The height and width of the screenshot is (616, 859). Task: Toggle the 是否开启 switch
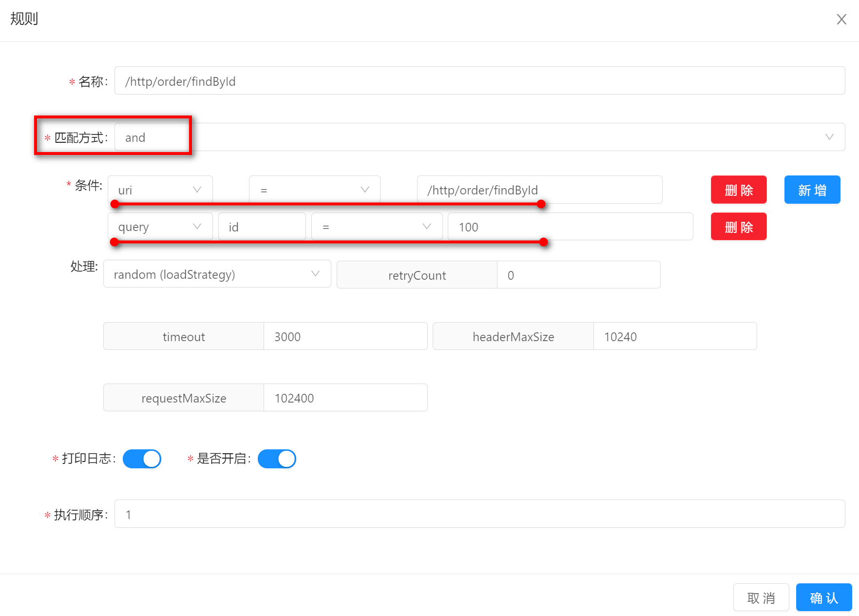click(x=277, y=459)
